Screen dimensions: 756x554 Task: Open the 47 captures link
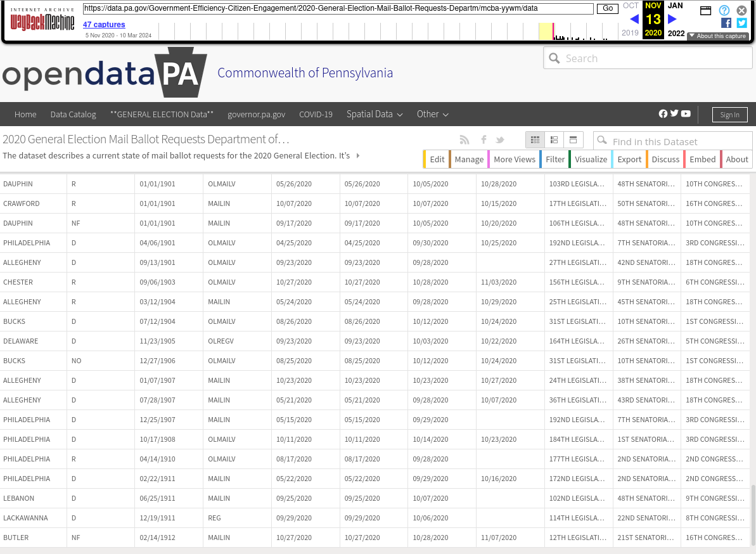[x=104, y=24]
